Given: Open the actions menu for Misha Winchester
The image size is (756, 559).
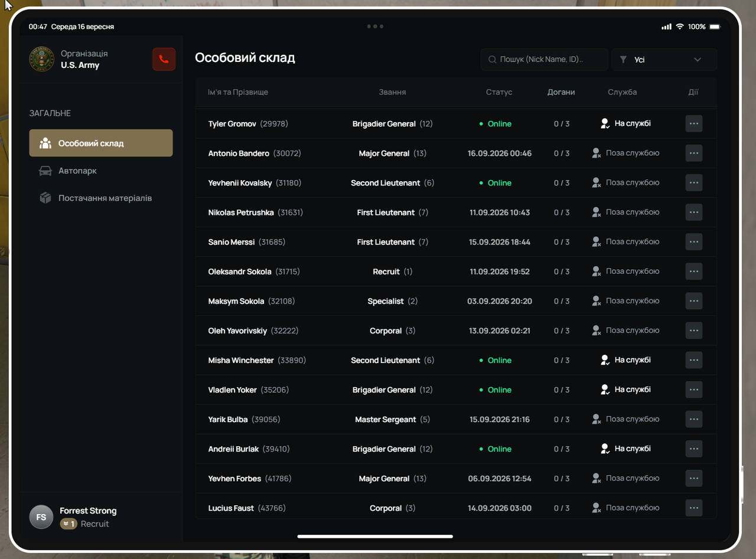Looking at the screenshot, I should (x=694, y=360).
